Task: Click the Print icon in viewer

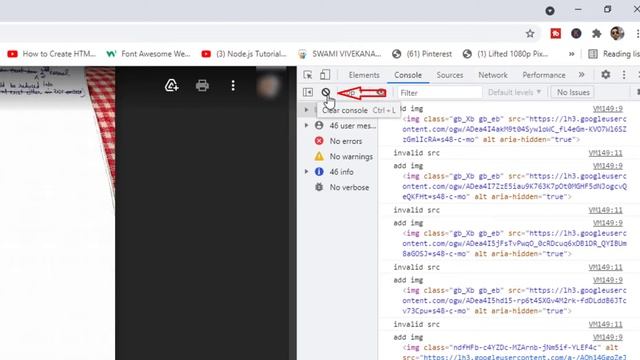Action: click(202, 85)
